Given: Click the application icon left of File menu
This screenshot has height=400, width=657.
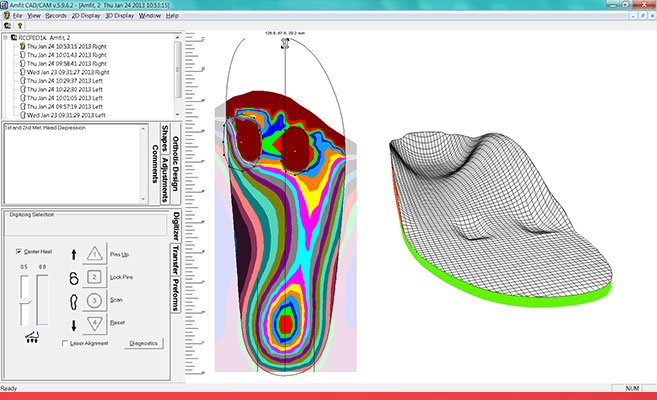Looking at the screenshot, I should tap(6, 16).
